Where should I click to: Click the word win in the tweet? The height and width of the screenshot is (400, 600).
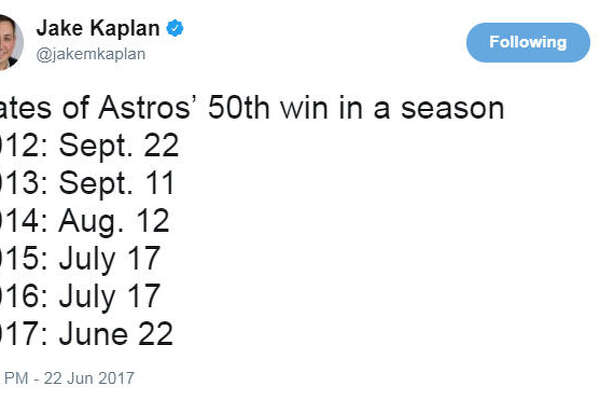304,108
